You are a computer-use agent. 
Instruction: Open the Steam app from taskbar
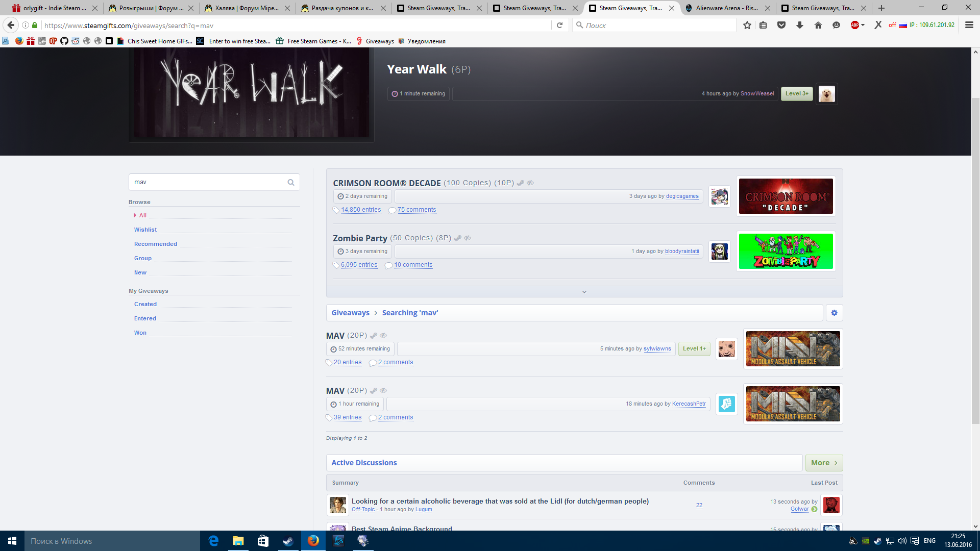288,541
